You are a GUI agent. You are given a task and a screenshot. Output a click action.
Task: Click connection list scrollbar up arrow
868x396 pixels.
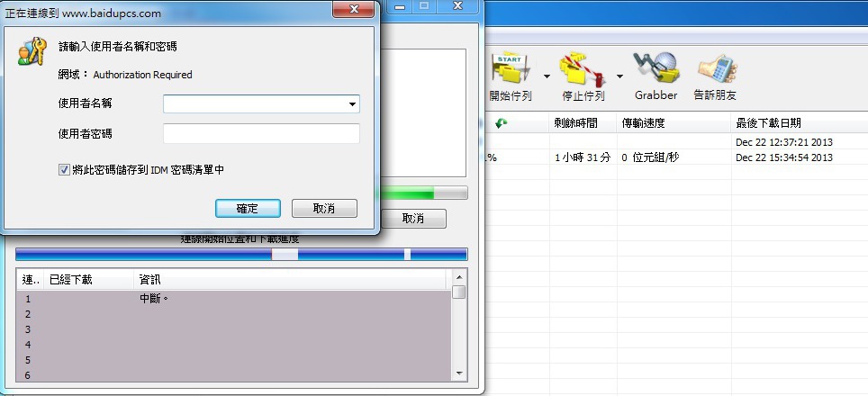pyautogui.click(x=459, y=277)
